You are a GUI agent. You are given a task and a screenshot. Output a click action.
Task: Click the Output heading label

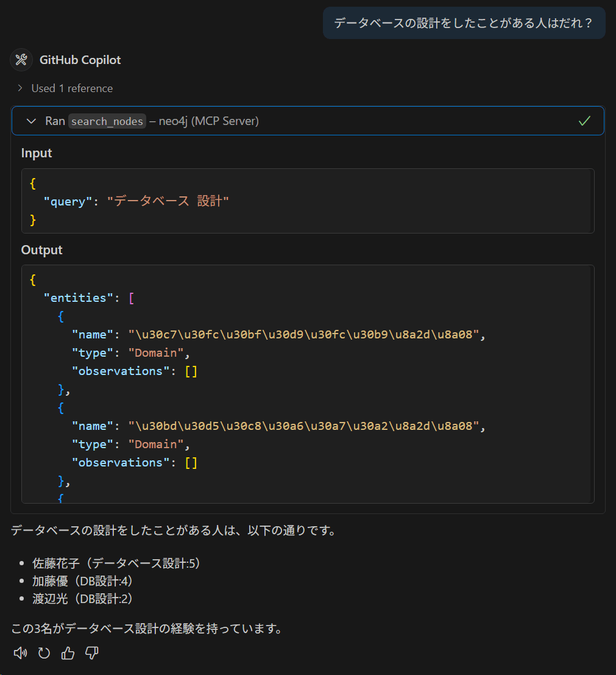(x=41, y=250)
